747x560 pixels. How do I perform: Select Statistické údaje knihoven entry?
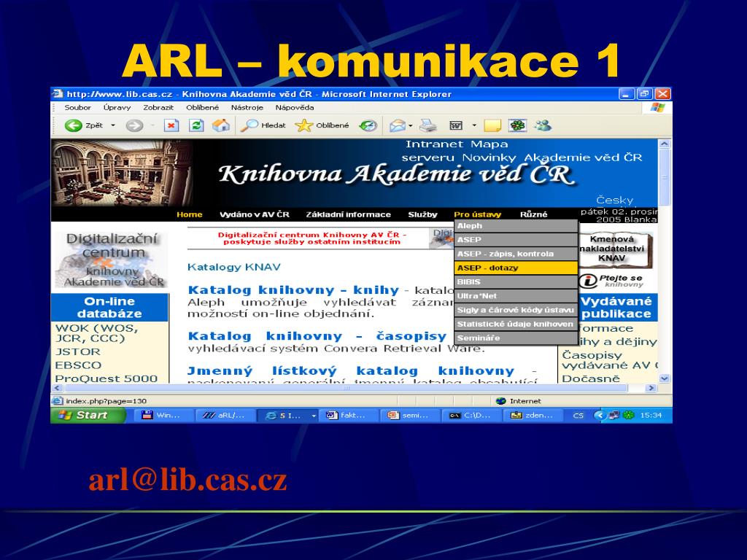pyautogui.click(x=516, y=324)
